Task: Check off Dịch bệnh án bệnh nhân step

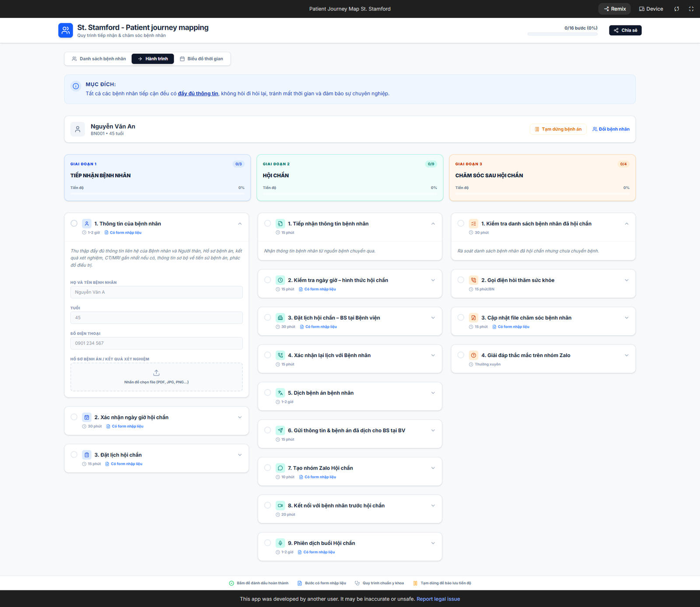Action: point(267,393)
